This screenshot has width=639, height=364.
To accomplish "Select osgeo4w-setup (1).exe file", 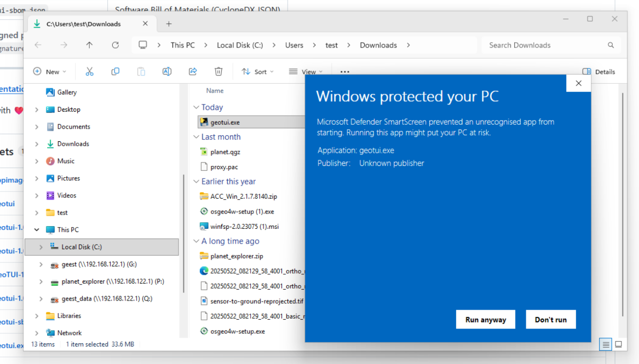I will [242, 212].
